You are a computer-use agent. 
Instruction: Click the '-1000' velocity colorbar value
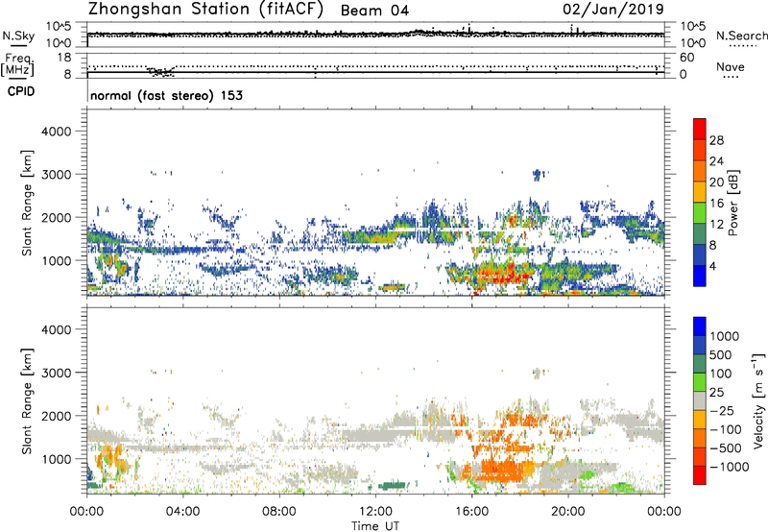click(x=730, y=467)
